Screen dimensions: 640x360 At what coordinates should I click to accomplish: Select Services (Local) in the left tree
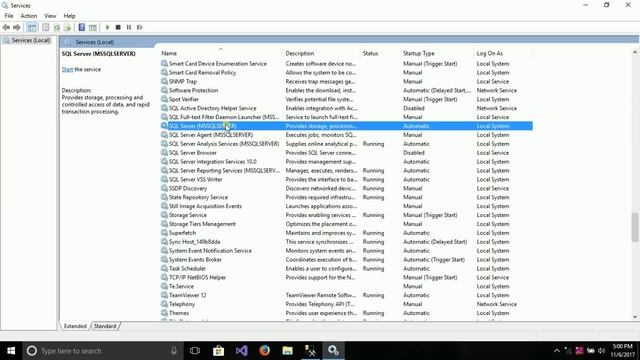[31, 40]
